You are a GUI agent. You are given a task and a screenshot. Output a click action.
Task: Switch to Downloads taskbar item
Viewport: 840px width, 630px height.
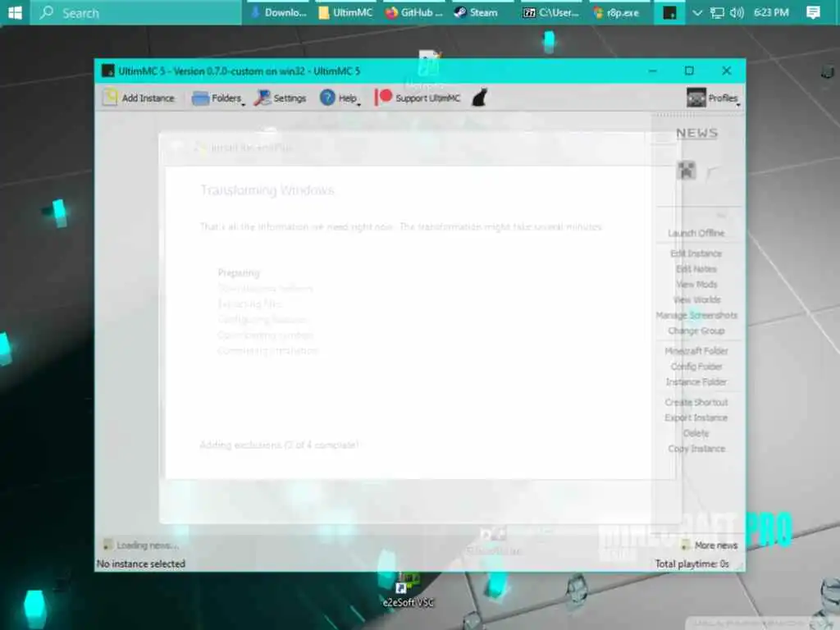pyautogui.click(x=279, y=12)
